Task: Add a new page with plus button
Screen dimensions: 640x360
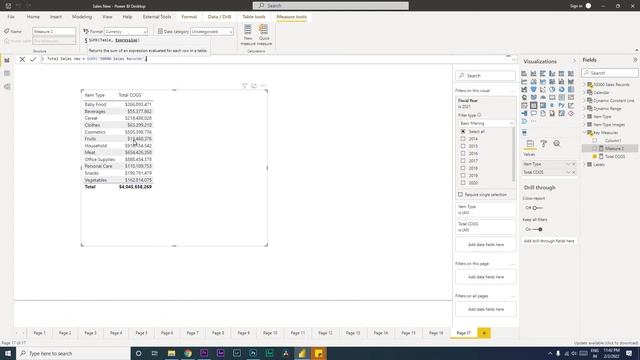Action: tap(484, 333)
